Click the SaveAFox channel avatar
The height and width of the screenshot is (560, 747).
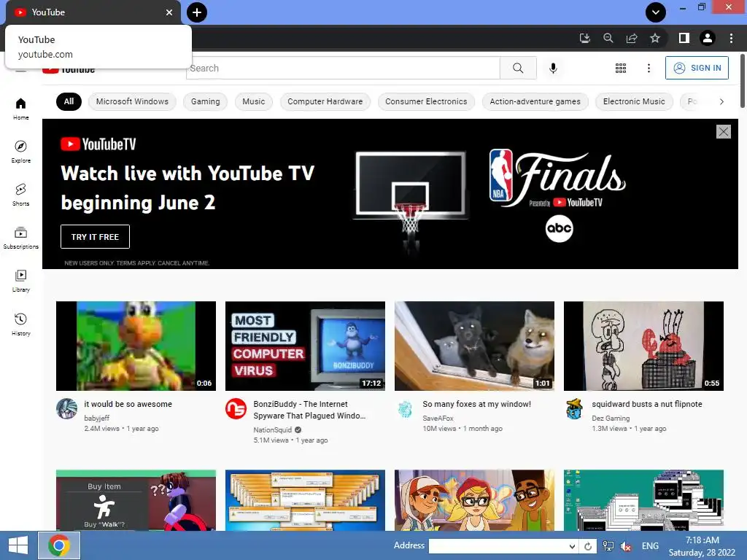coord(405,408)
